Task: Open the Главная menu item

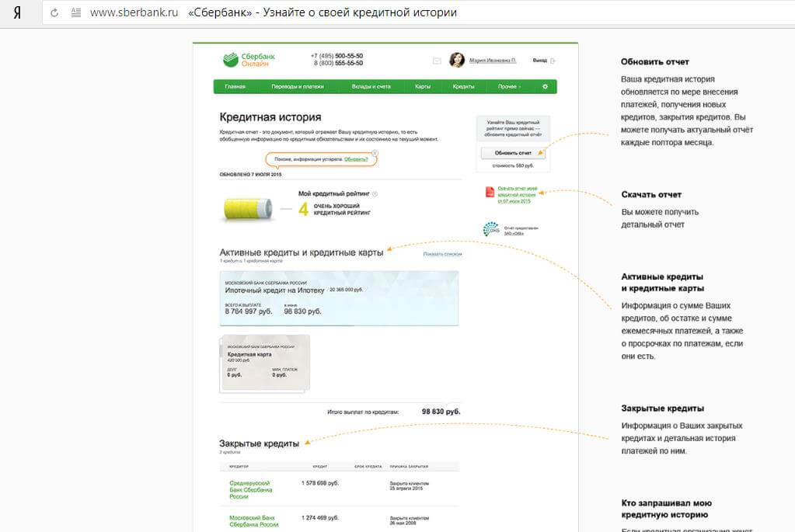Action: coord(235,87)
